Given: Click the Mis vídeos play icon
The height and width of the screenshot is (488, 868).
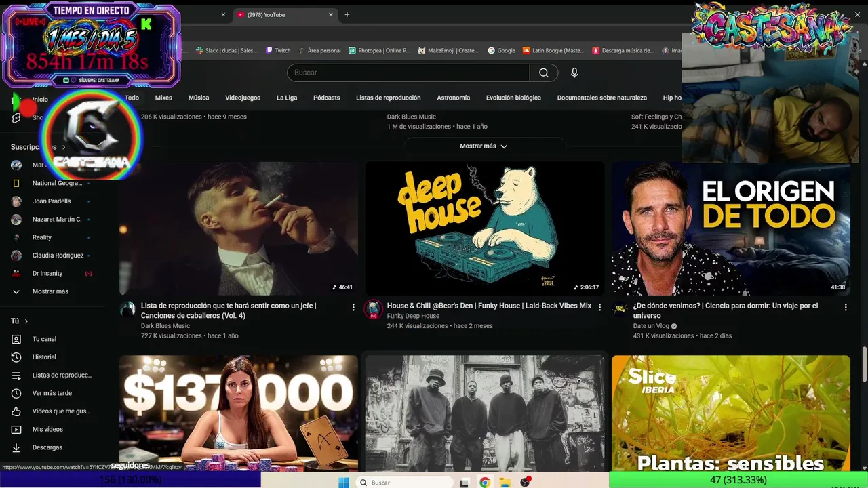Looking at the screenshot, I should tap(16, 430).
